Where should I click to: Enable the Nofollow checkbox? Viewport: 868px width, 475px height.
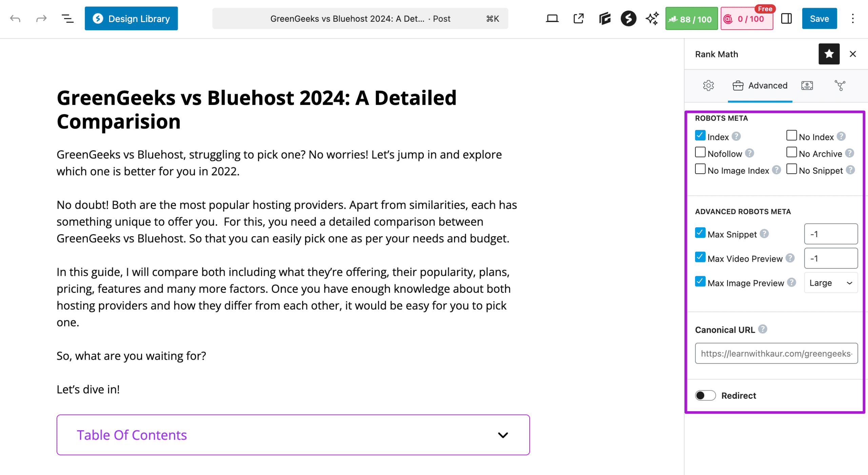tap(700, 153)
